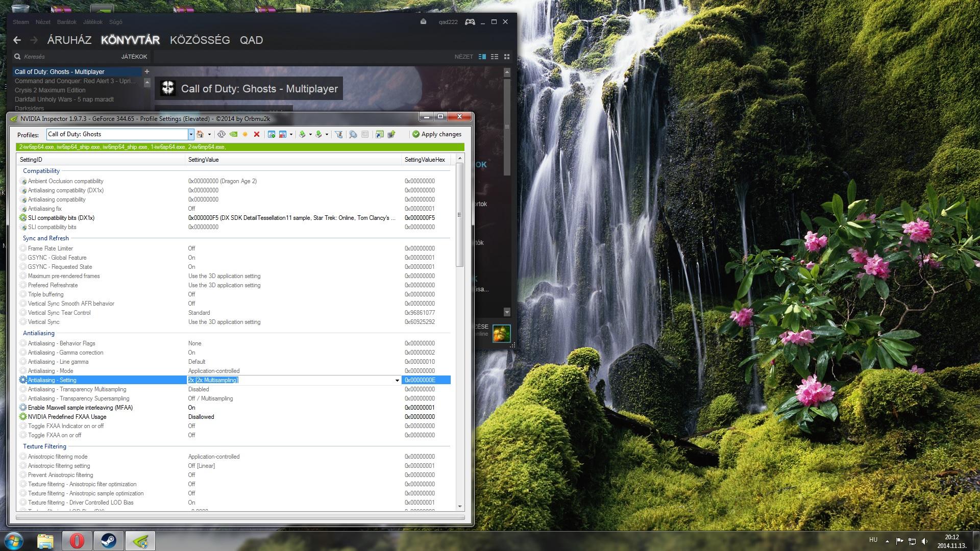This screenshot has width=980, height=551.
Task: Click the qad222 account name in Steam
Action: (x=448, y=22)
